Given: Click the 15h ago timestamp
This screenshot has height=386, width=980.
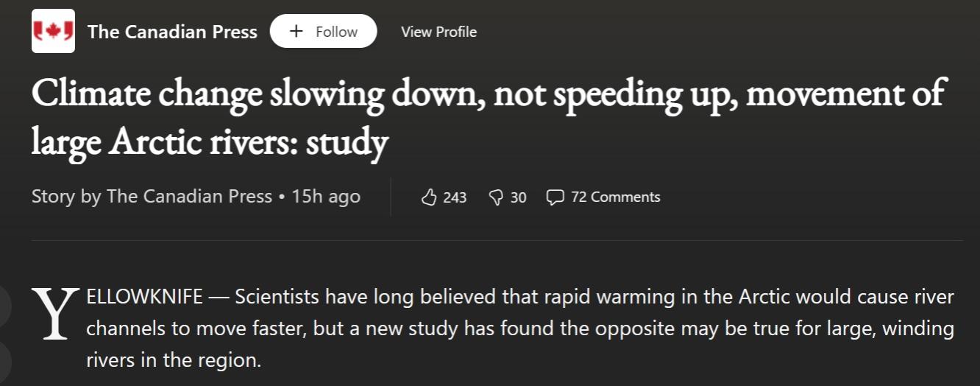Looking at the screenshot, I should [x=326, y=197].
